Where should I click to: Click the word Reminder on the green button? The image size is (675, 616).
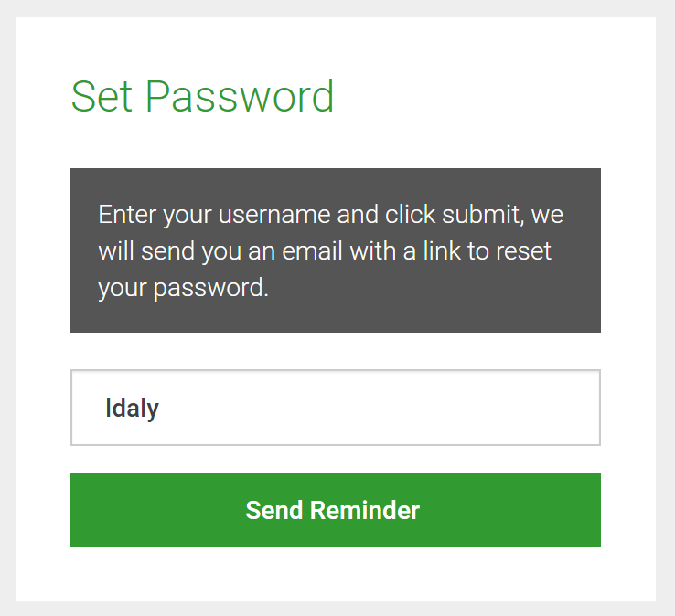coord(365,510)
